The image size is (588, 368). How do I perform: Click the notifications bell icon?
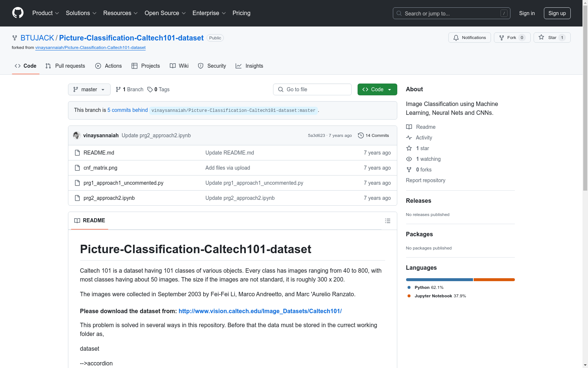point(456,38)
